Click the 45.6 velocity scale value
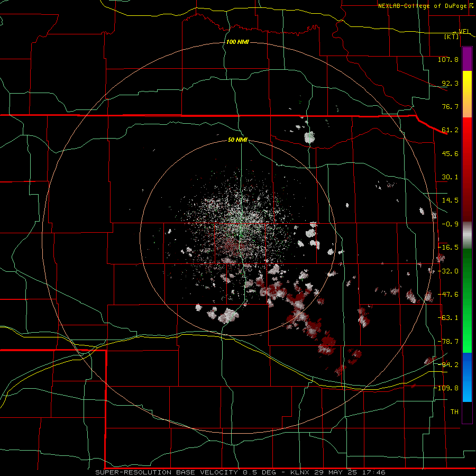Screen dimensions: 476x476 click(450, 153)
